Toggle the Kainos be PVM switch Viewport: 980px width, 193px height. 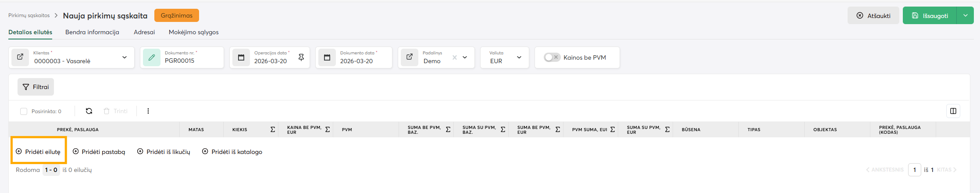[x=552, y=57]
